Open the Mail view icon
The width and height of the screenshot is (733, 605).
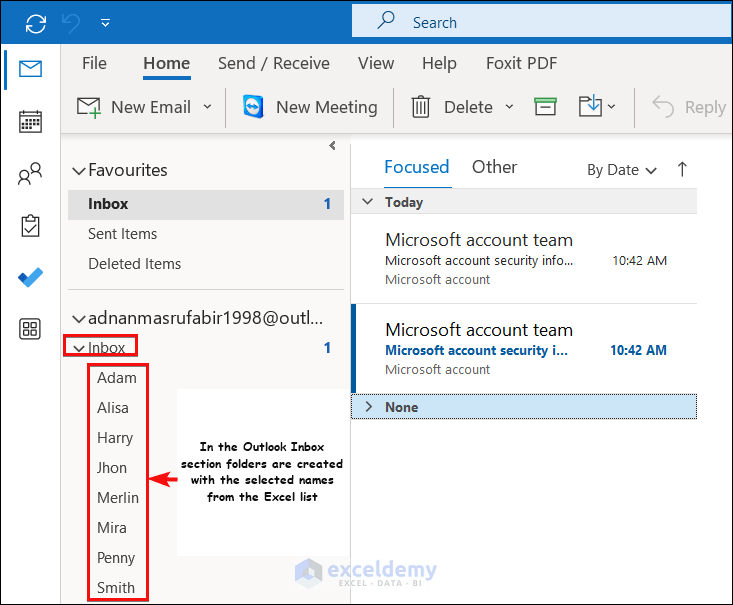(x=30, y=69)
